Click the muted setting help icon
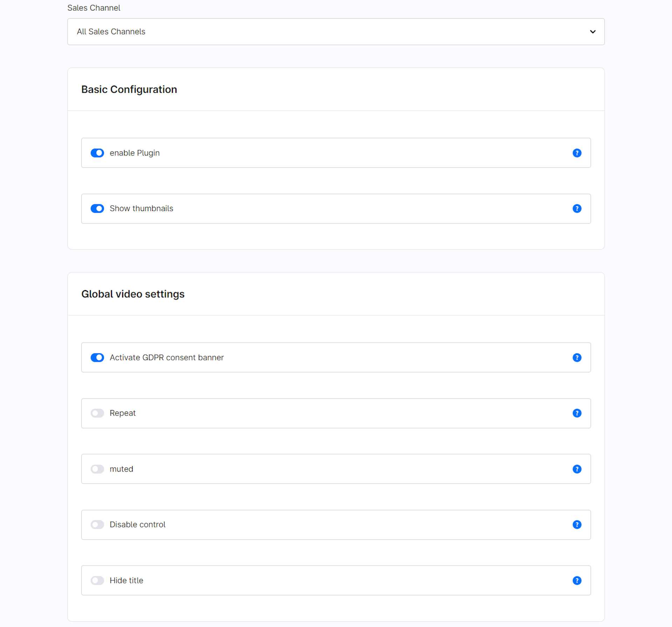 pyautogui.click(x=577, y=469)
